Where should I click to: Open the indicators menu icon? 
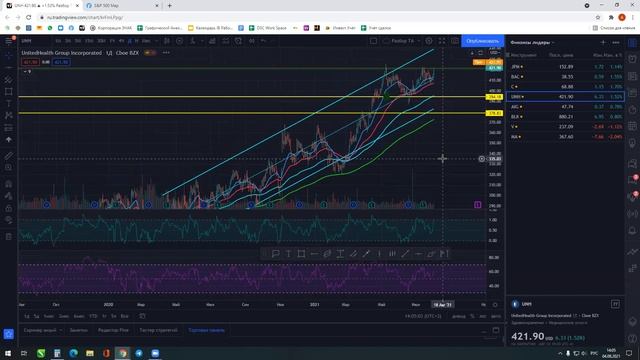point(192,41)
